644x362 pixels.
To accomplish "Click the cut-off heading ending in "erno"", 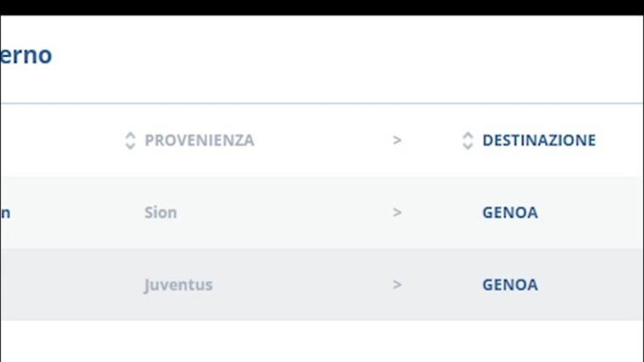I will pos(26,55).
